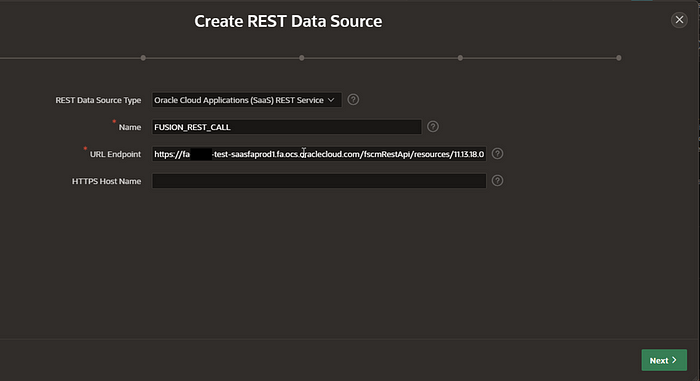Screen dimensions: 700x381
Task: Open the REST Data Source Type dropdown
Action: point(247,100)
